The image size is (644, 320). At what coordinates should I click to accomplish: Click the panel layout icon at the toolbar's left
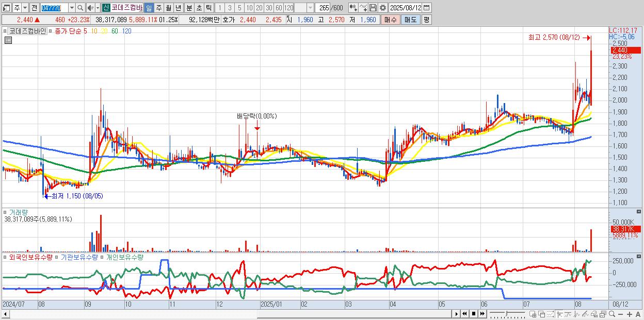pos(7,8)
